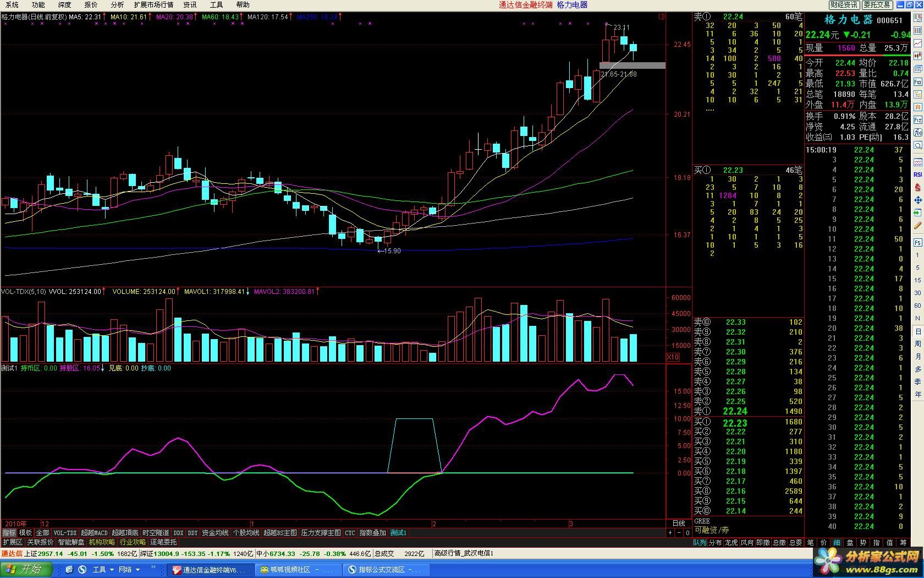
Task: Open the 网络 dropdown in taskbar
Action: (129, 569)
